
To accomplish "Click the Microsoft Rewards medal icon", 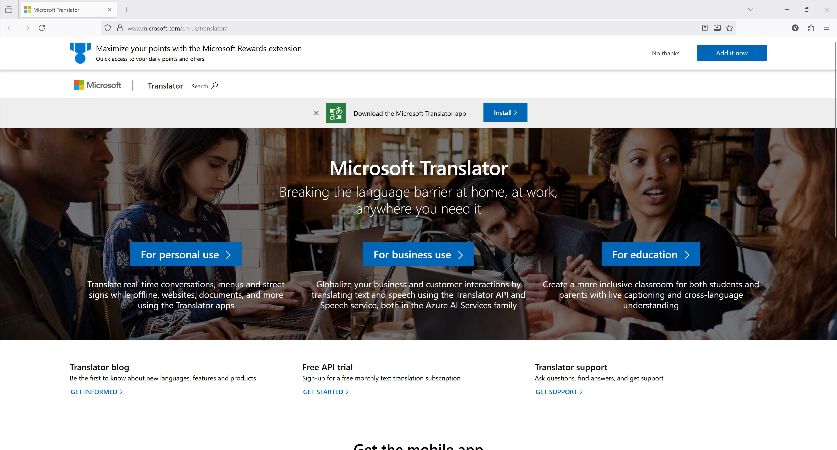I will point(80,53).
